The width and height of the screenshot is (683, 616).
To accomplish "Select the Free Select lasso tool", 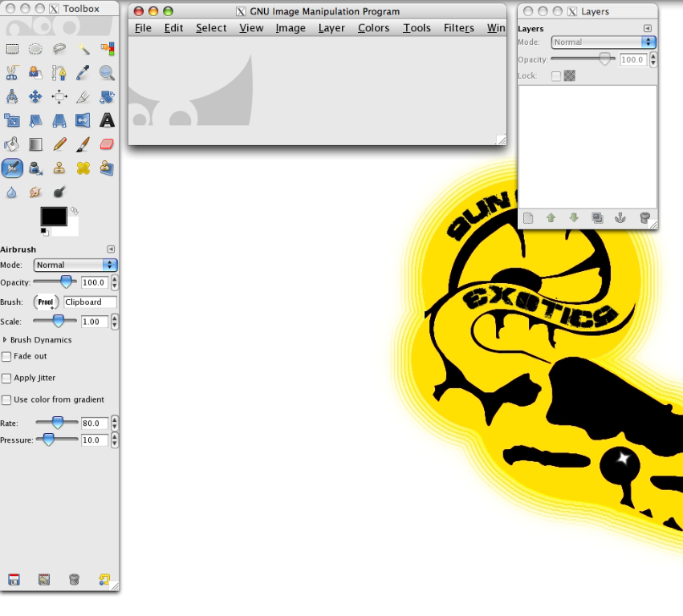I will 59,49.
